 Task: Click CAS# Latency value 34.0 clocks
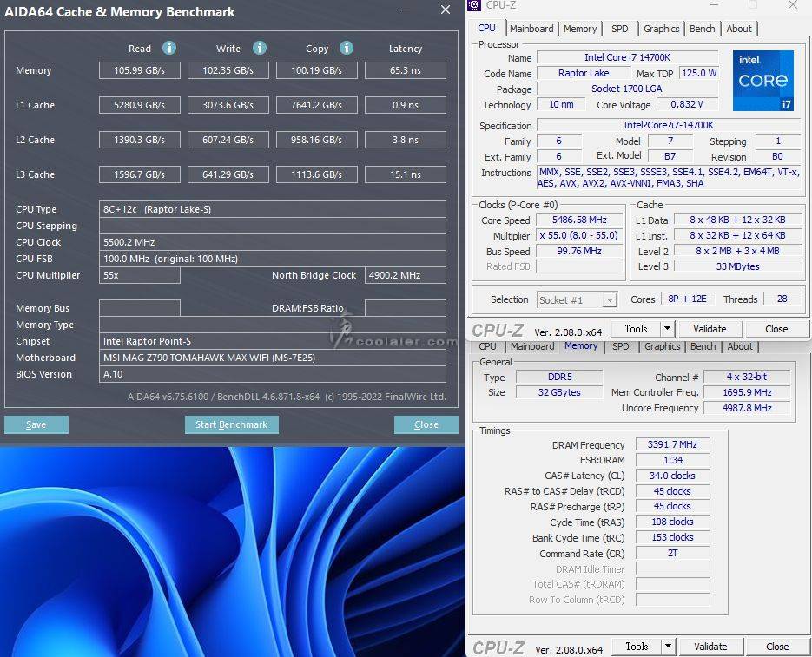(x=672, y=476)
